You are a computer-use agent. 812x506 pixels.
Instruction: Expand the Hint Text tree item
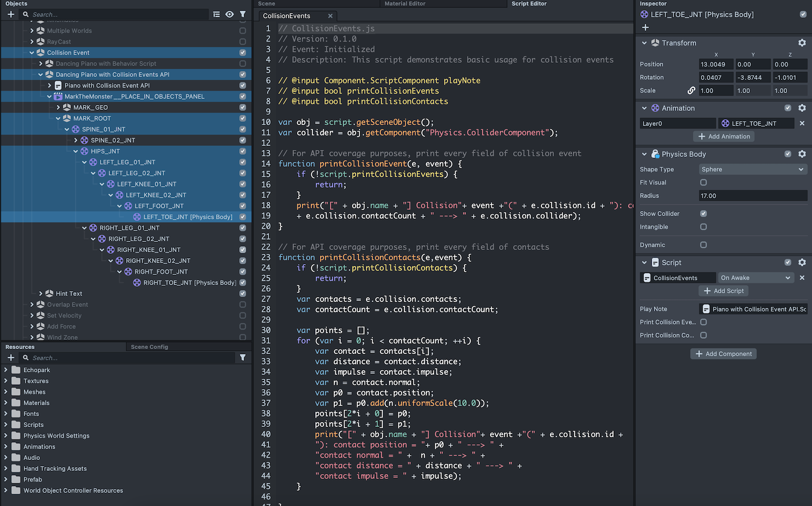[x=41, y=293]
